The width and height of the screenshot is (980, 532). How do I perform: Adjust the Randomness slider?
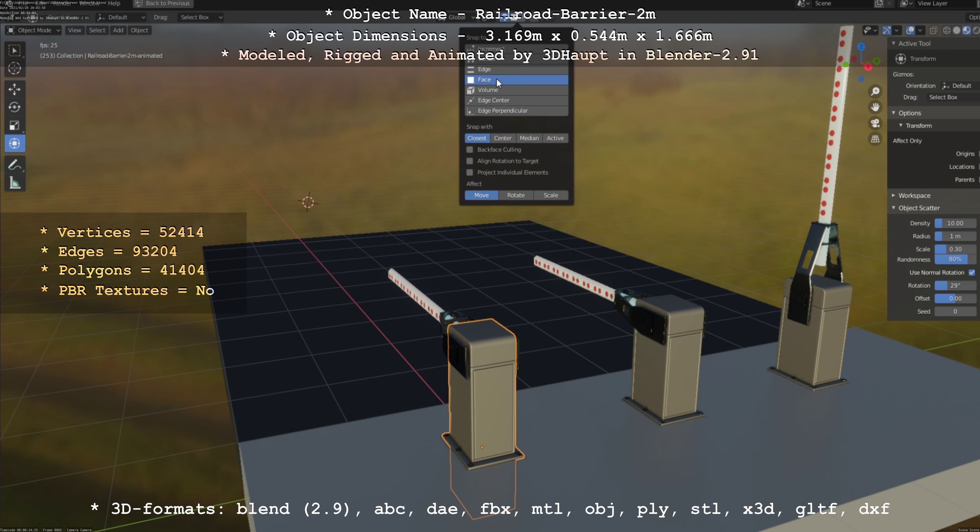coord(955,259)
